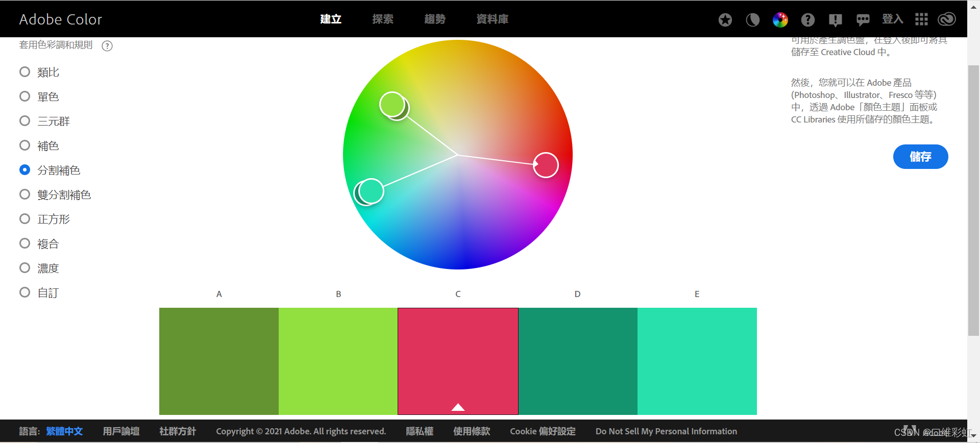Toggle dark mode moon icon
This screenshot has width=980, height=443.
click(752, 20)
